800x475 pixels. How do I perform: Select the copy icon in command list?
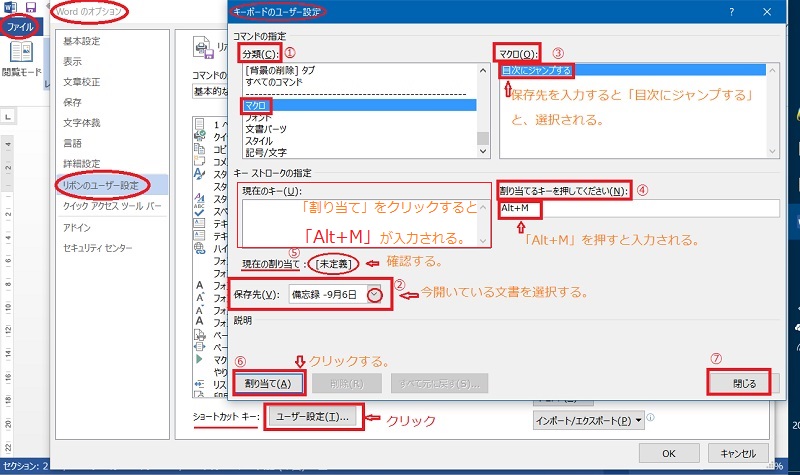click(200, 148)
